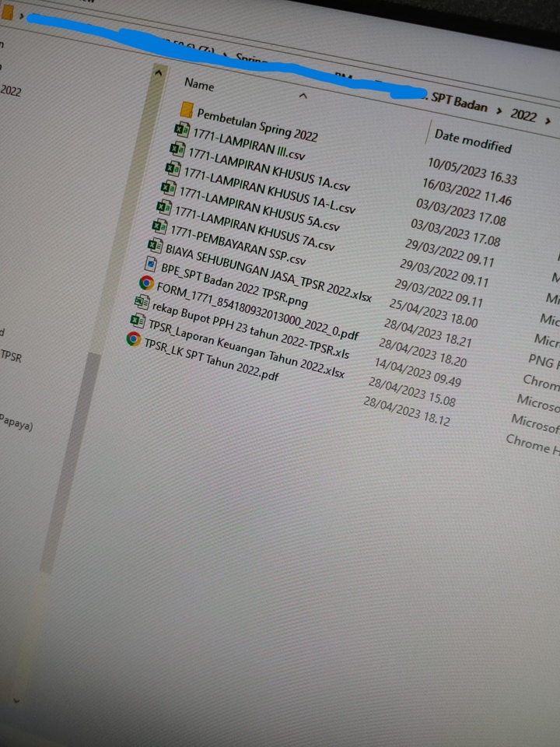Image resolution: width=560 pixels, height=747 pixels.
Task: Go to 2022 folder in the breadcrumb
Action: 523,115
